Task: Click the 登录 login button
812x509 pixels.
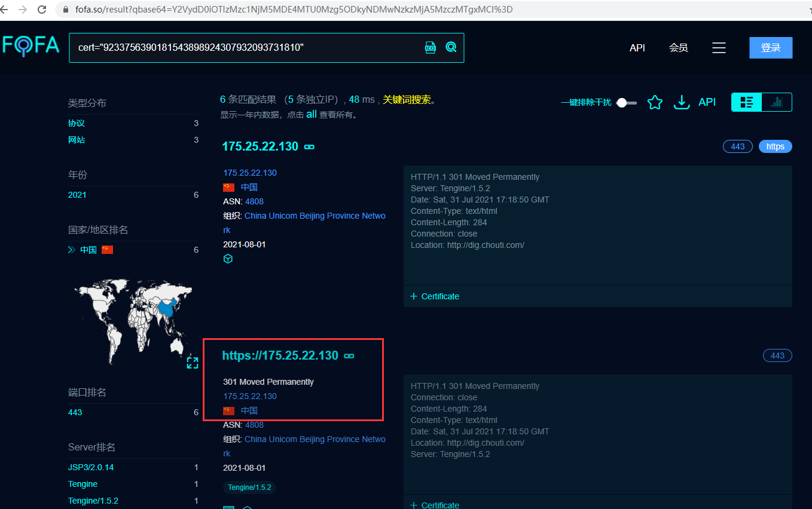Action: (770, 48)
